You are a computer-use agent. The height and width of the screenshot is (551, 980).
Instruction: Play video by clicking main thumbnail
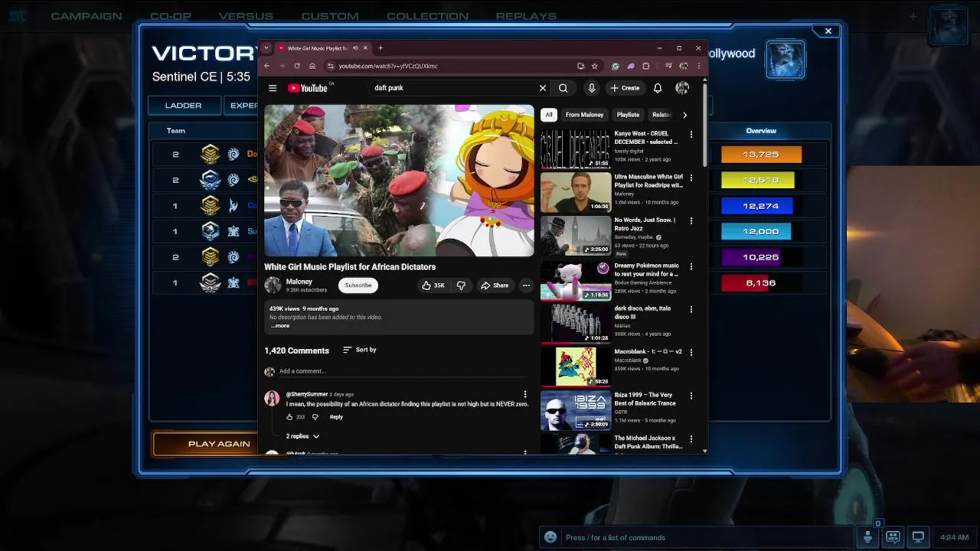tap(399, 181)
